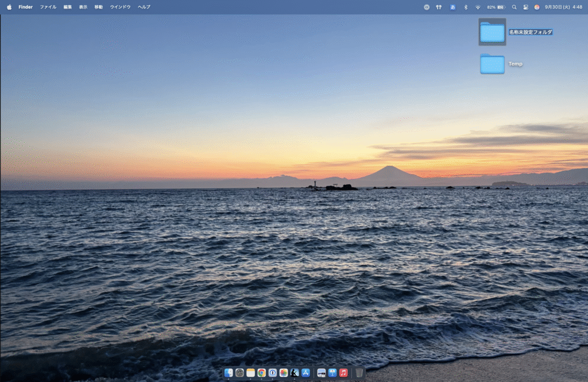
Task: Click the date and time clock
Action: (563, 7)
